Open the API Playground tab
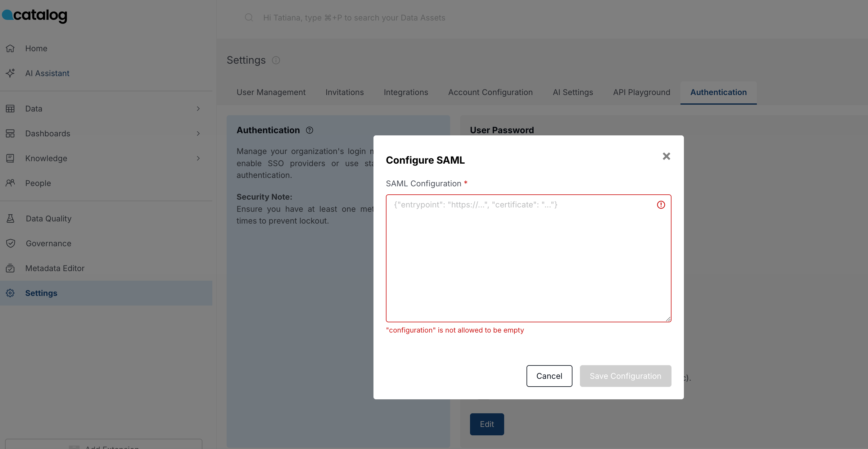Viewport: 868px width, 449px height. click(x=641, y=92)
